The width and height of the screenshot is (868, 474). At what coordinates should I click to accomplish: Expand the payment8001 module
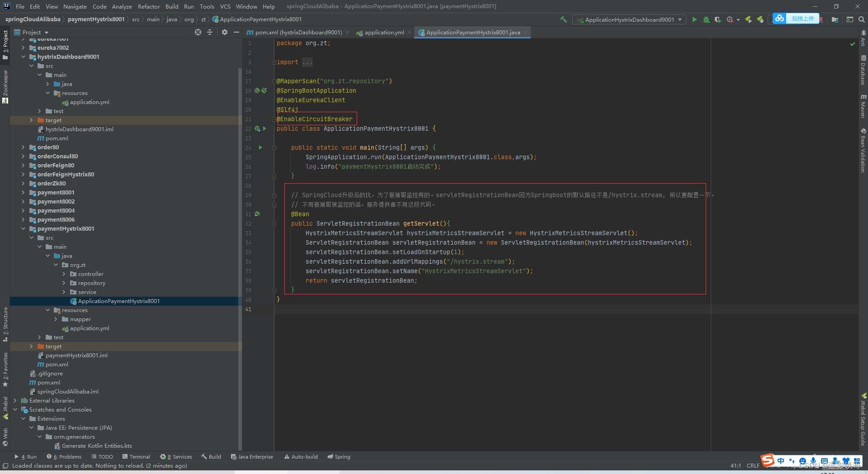coord(24,192)
